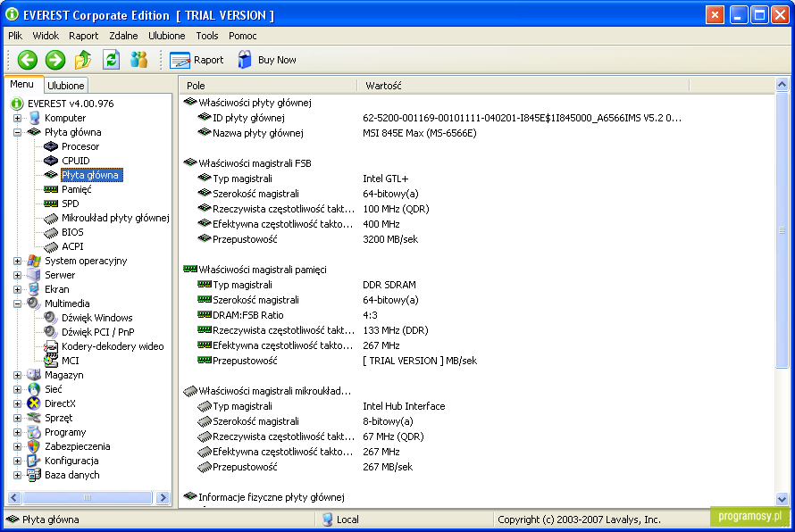This screenshot has height=532, width=795.
Task: Open the users/people toolbar icon
Action: coord(139,60)
